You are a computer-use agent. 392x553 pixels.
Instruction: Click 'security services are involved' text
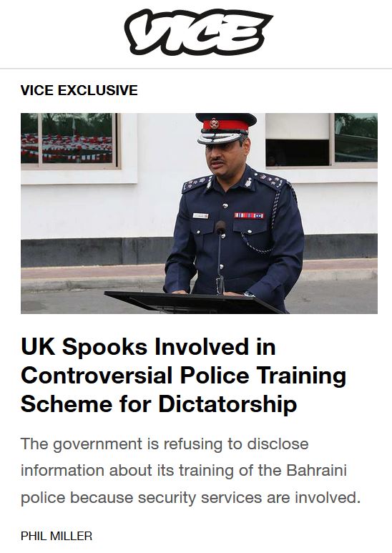249,498
